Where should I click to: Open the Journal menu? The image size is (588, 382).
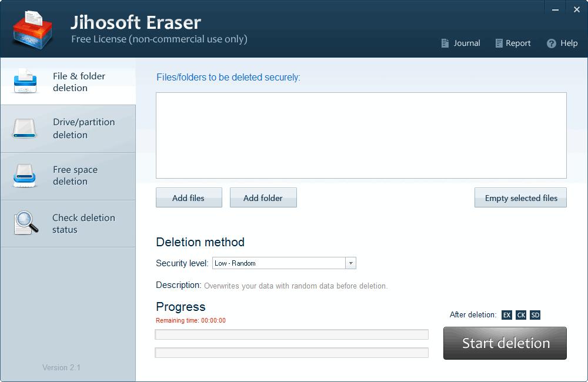click(460, 43)
